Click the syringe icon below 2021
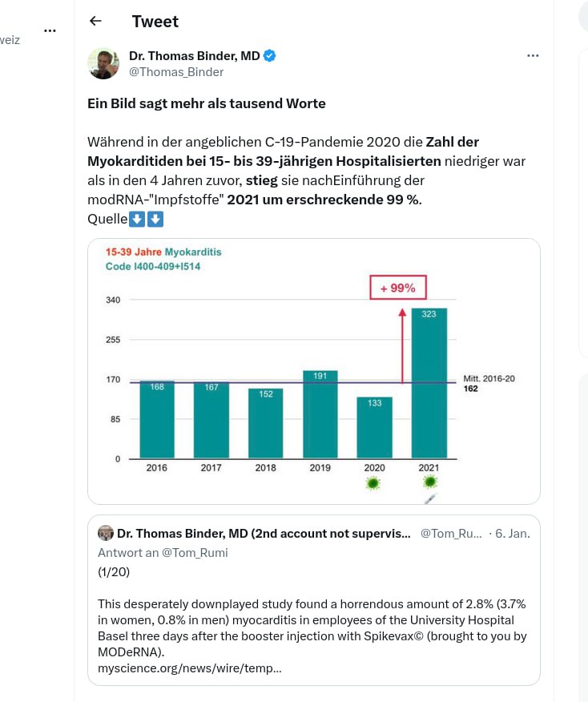This screenshot has height=702, width=588. coord(430,499)
